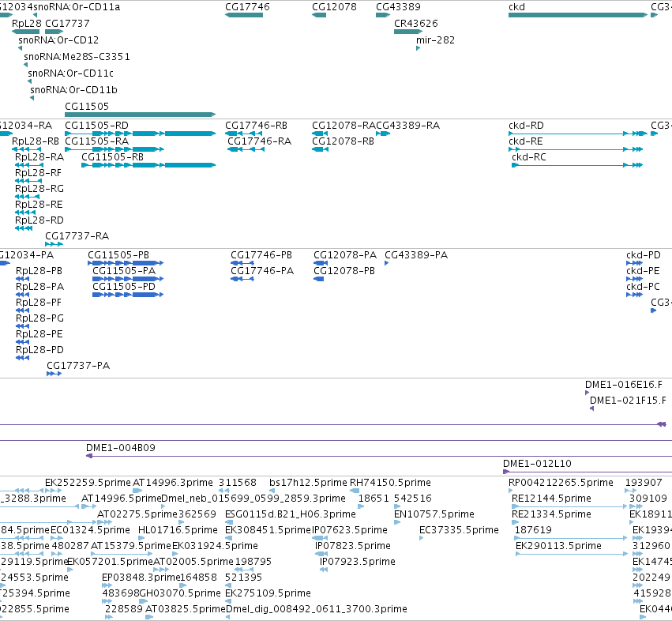
Task: Click the CR43626 gene label
Action: click(416, 24)
